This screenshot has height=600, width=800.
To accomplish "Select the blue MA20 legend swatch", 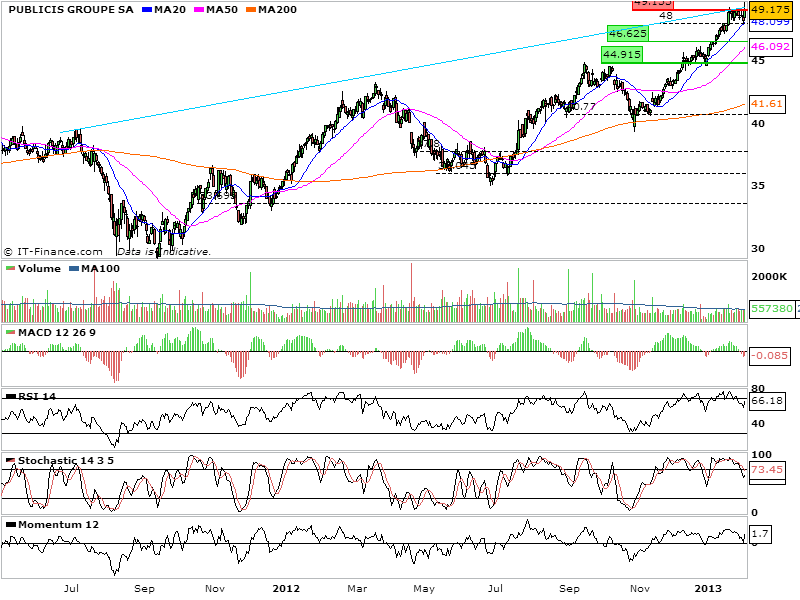I will [147, 10].
